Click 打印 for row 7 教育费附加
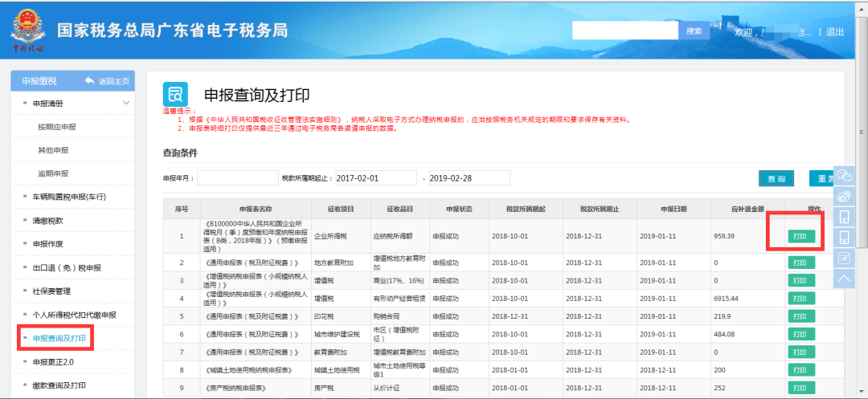The height and width of the screenshot is (399, 868). tap(801, 352)
